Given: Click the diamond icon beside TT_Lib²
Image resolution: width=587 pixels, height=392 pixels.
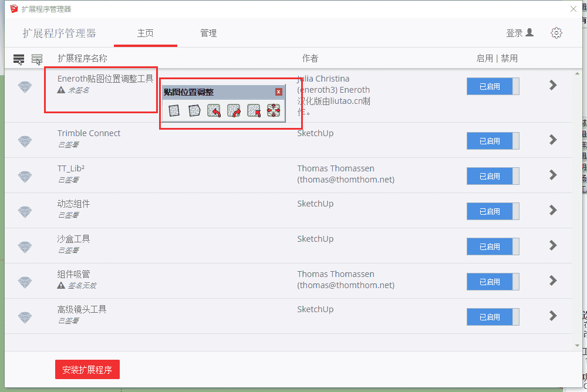Looking at the screenshot, I should (x=25, y=177).
